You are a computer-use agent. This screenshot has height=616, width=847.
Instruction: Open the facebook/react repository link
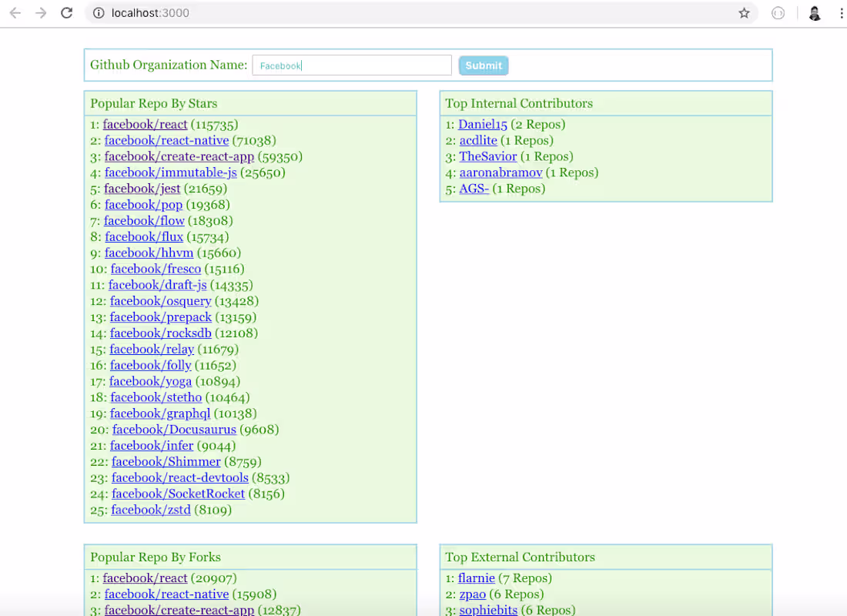click(x=146, y=124)
